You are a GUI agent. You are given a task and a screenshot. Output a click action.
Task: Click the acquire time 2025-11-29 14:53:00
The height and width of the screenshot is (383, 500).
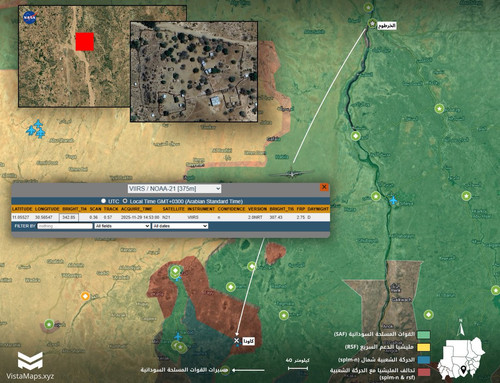click(140, 217)
